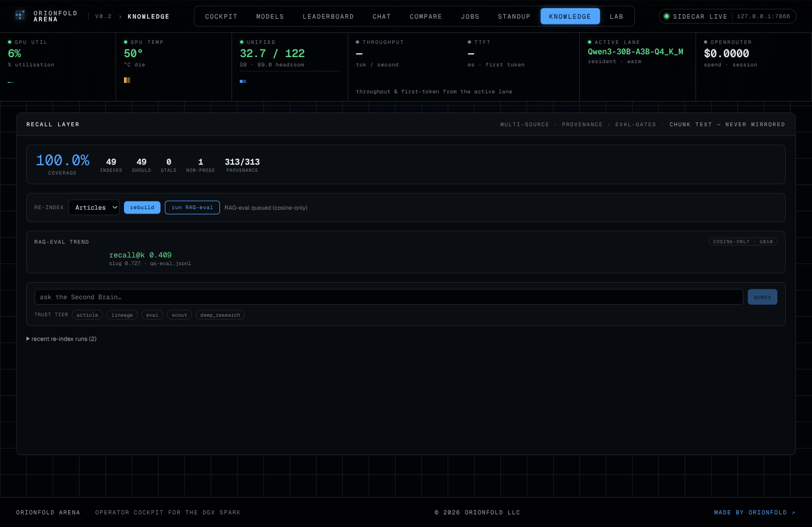Click the THROUGHPUT status dot

pos(358,42)
